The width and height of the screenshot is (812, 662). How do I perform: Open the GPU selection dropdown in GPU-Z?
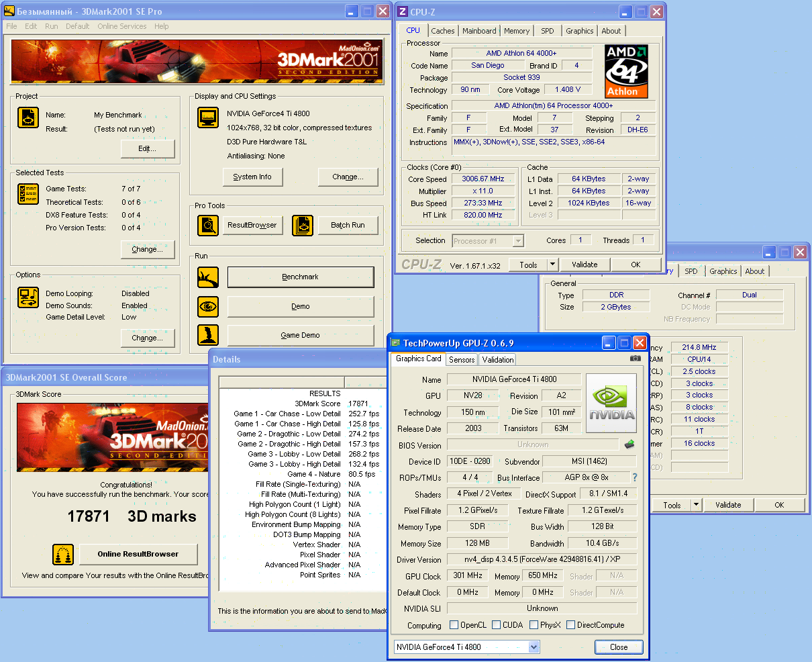pos(534,647)
